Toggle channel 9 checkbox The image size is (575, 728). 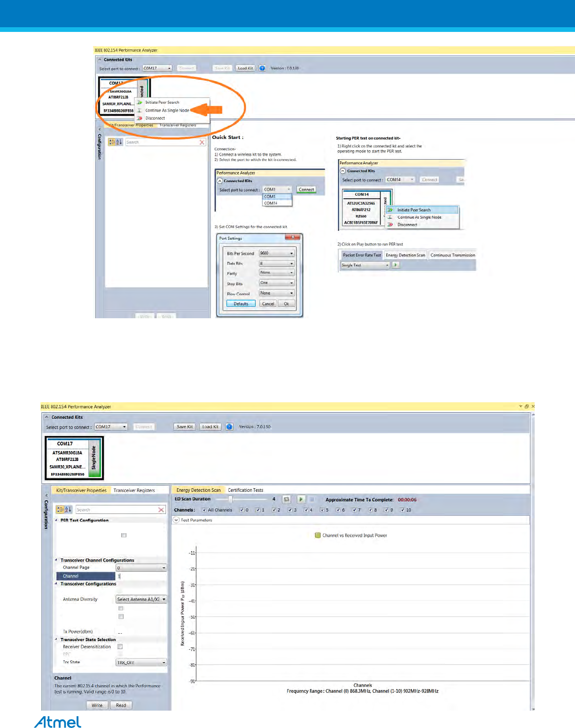coord(387,510)
